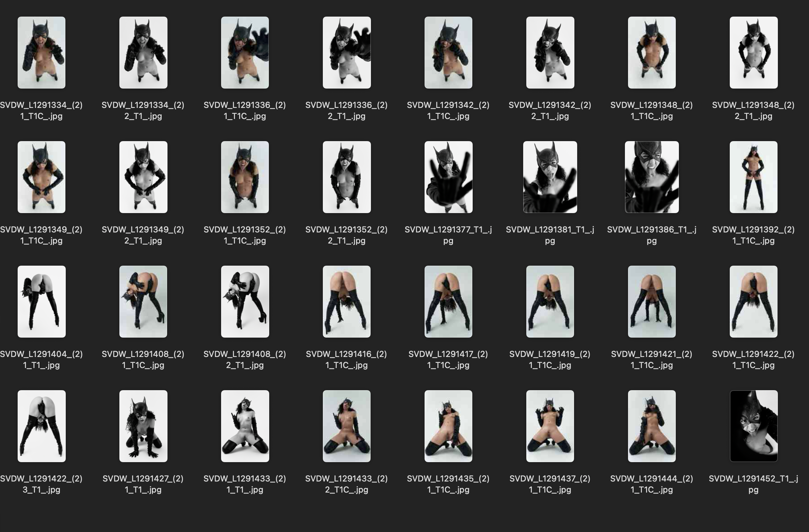Open SVDW_L1291352_(2)1_T1C_.jpg
Viewport: 809px width, 532px height.
click(244, 177)
